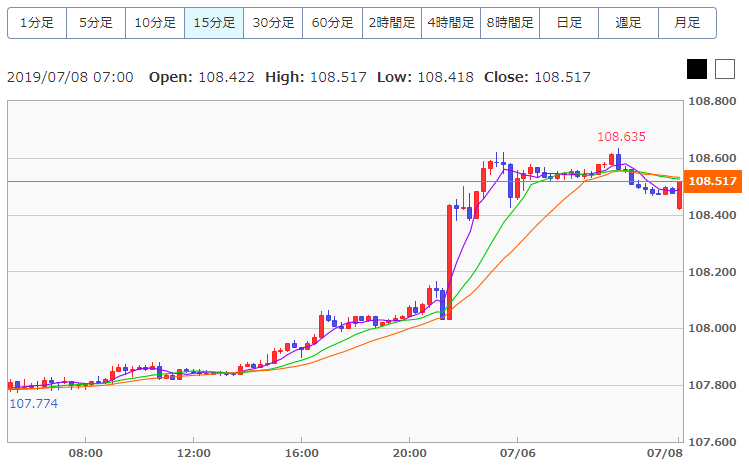
Task: Select the black chart theme swatch
Action: [697, 69]
